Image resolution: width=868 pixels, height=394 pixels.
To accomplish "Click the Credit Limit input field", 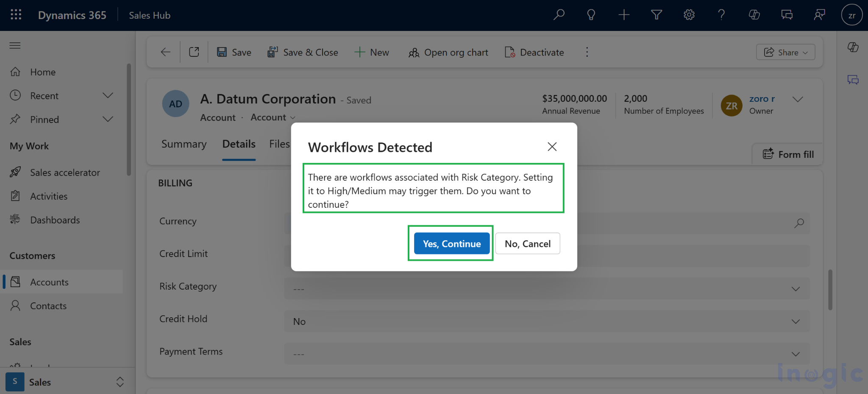I will pos(547,256).
